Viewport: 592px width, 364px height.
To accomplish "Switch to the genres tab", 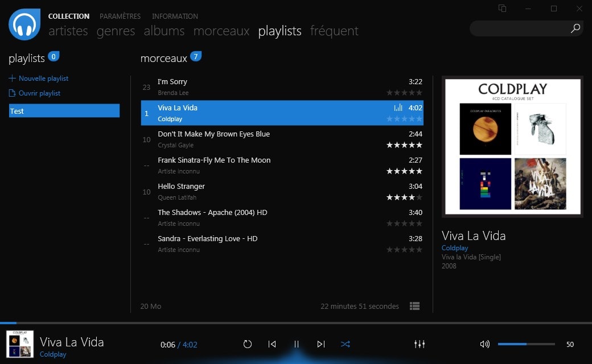I will 116,31.
